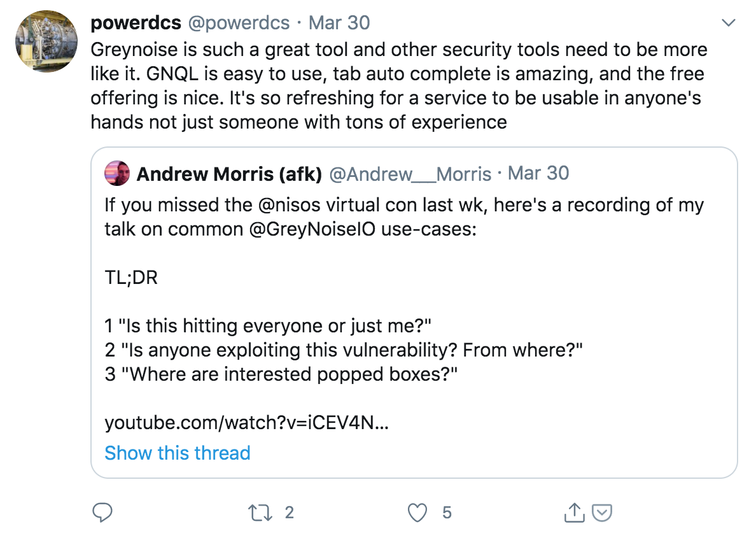756x545 pixels.
Task: Click the Pocket save icon
Action: pyautogui.click(x=602, y=513)
